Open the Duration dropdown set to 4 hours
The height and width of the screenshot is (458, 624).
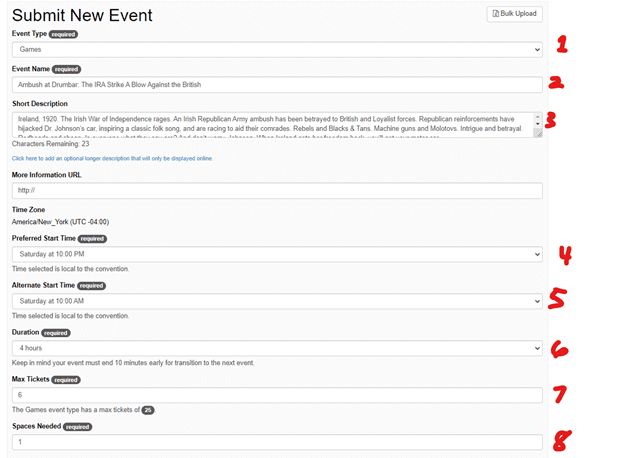coord(277,348)
